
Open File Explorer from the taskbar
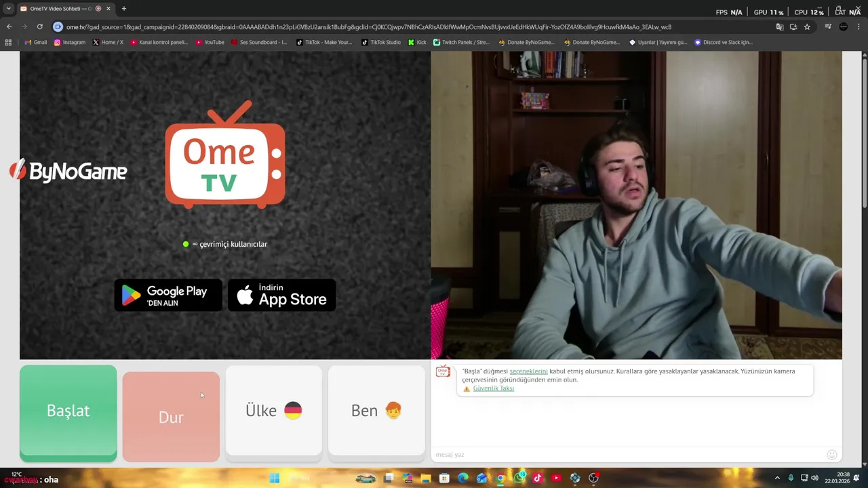point(426,478)
